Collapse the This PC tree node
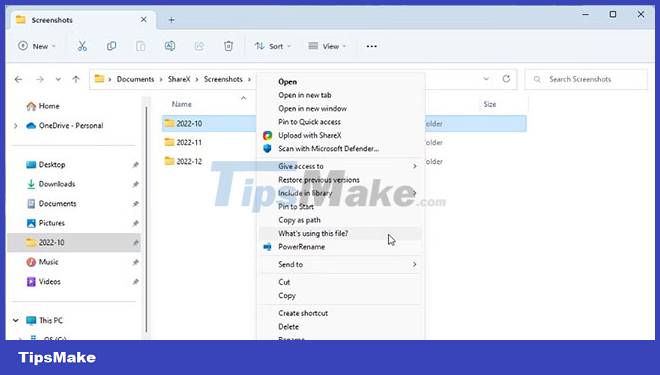 click(x=16, y=320)
